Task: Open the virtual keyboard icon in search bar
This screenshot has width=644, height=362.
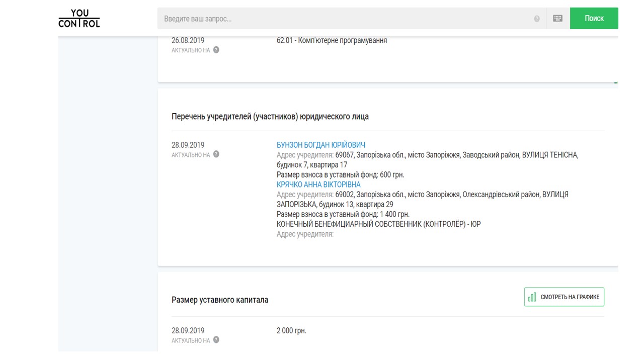Action: click(557, 18)
